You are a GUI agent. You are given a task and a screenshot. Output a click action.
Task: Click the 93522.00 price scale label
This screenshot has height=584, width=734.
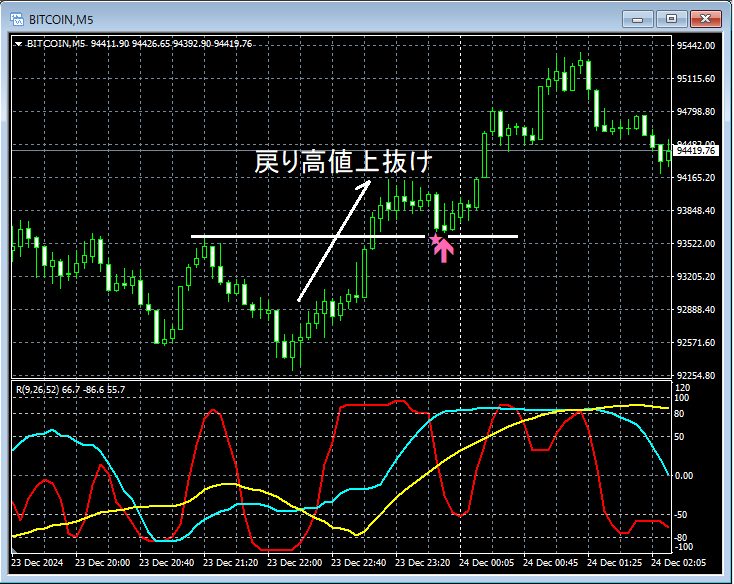pos(696,243)
